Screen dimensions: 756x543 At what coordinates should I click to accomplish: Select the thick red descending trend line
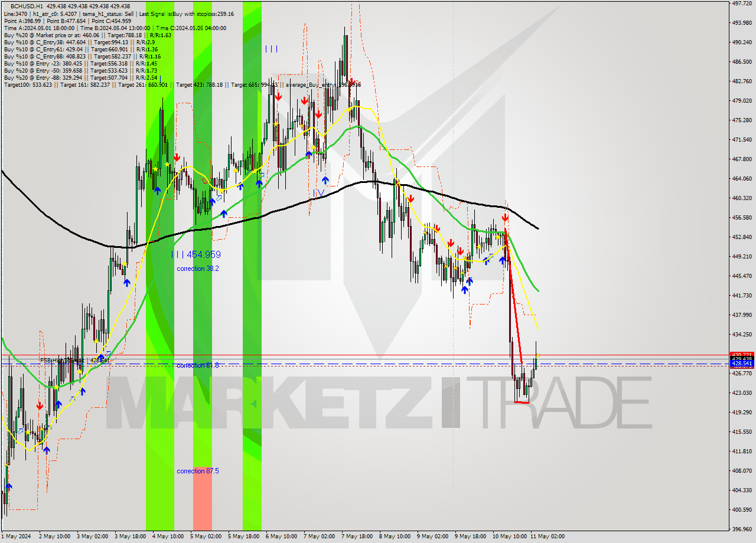click(514, 295)
